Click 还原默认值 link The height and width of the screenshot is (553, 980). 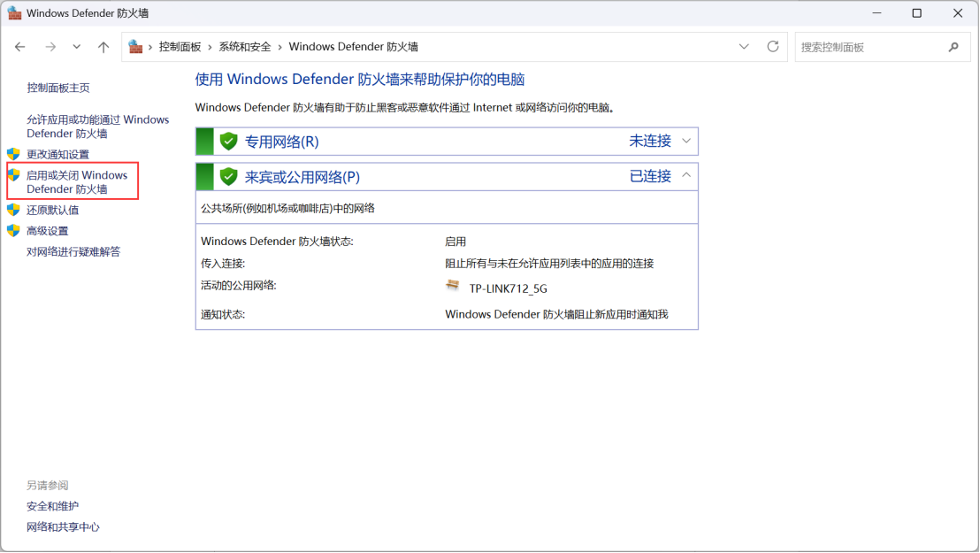click(52, 211)
